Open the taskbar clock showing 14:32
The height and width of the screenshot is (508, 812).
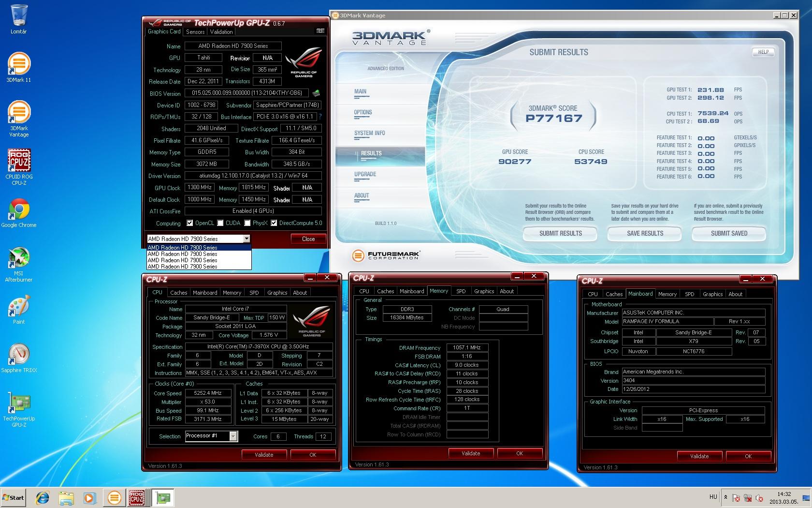[x=784, y=498]
